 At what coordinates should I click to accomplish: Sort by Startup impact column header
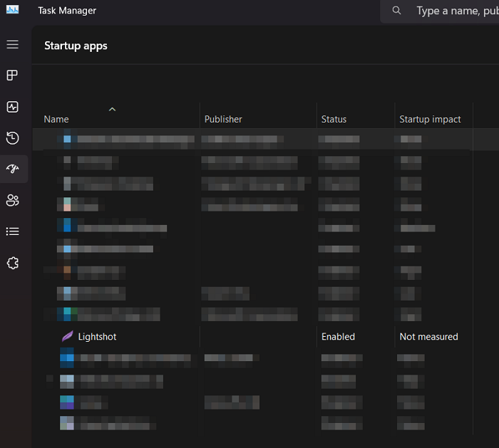[x=430, y=119]
